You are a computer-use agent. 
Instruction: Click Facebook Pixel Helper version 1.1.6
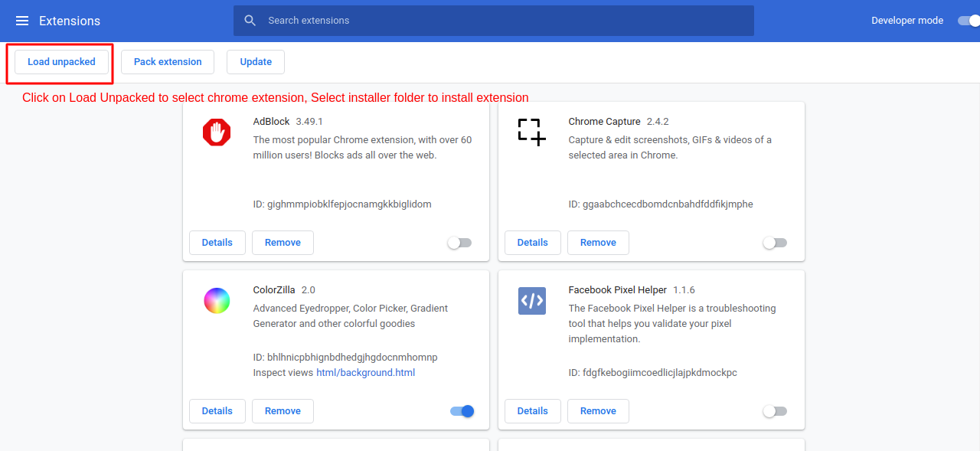pos(684,290)
